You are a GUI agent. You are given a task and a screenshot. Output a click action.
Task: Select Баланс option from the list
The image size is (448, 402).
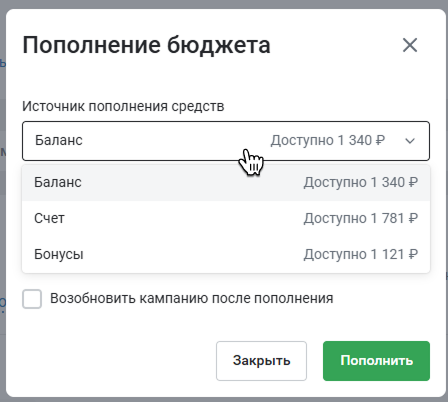point(226,183)
